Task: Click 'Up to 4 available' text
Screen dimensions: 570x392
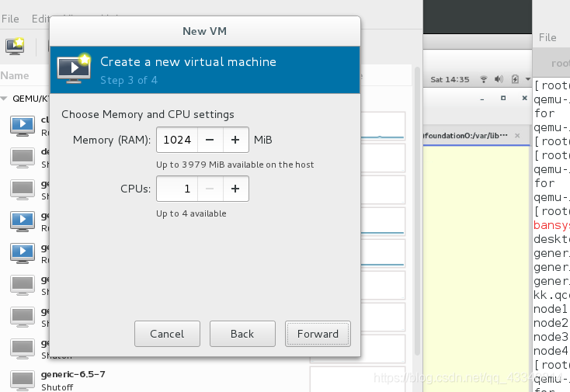Action: pyautogui.click(x=191, y=213)
